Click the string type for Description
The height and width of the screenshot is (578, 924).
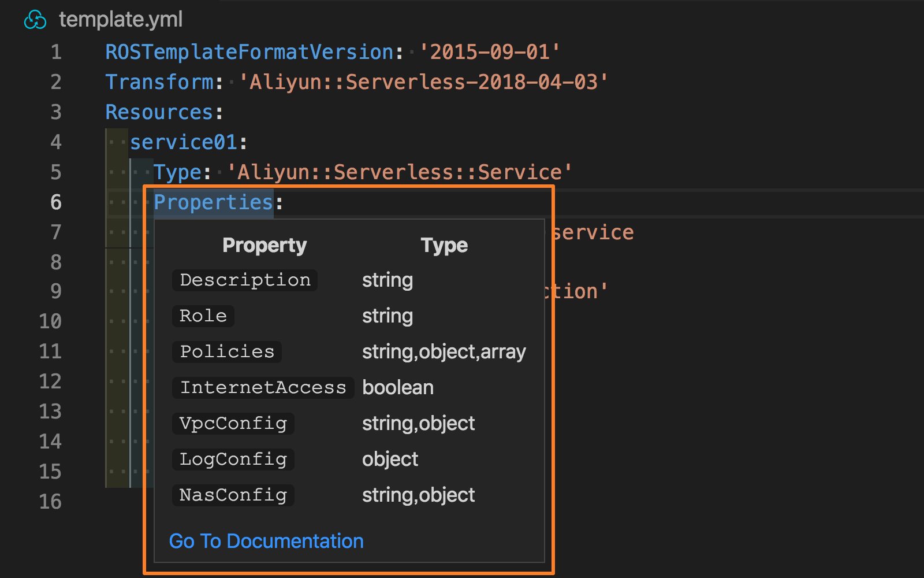point(388,280)
